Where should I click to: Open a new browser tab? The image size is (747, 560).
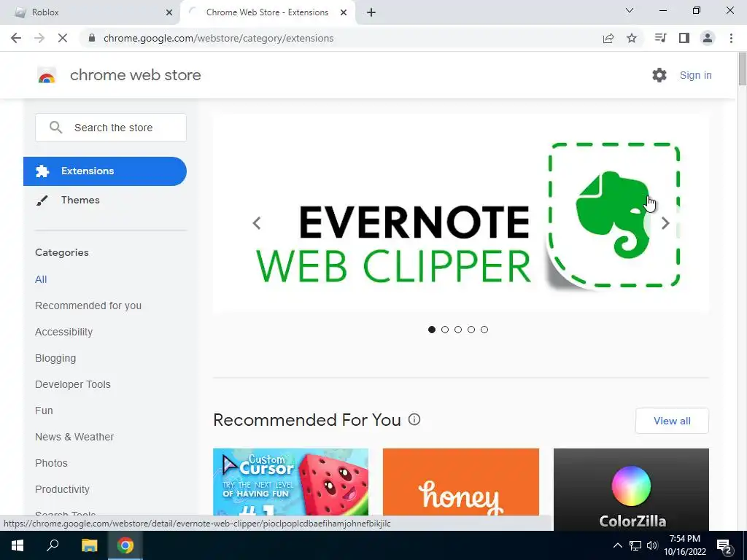(x=371, y=12)
